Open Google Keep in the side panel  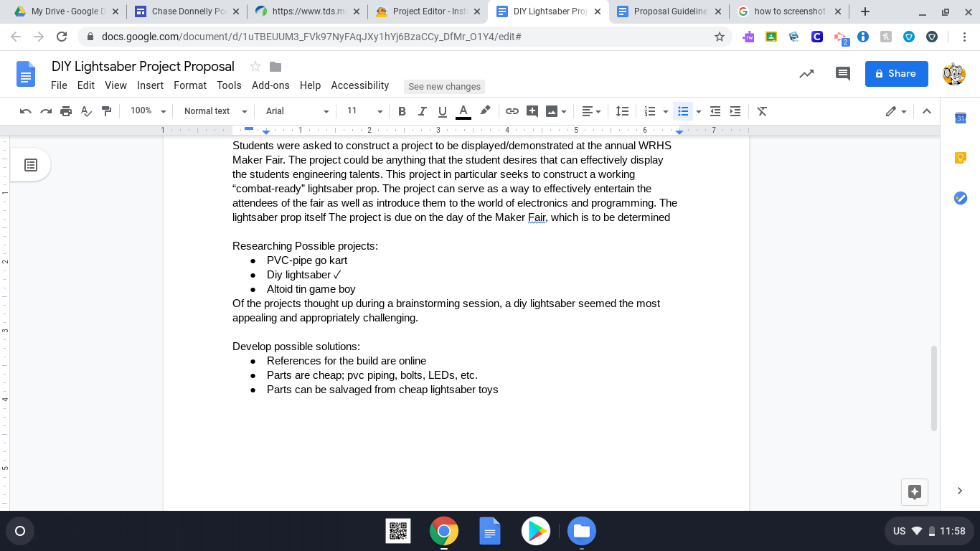[x=961, y=158]
